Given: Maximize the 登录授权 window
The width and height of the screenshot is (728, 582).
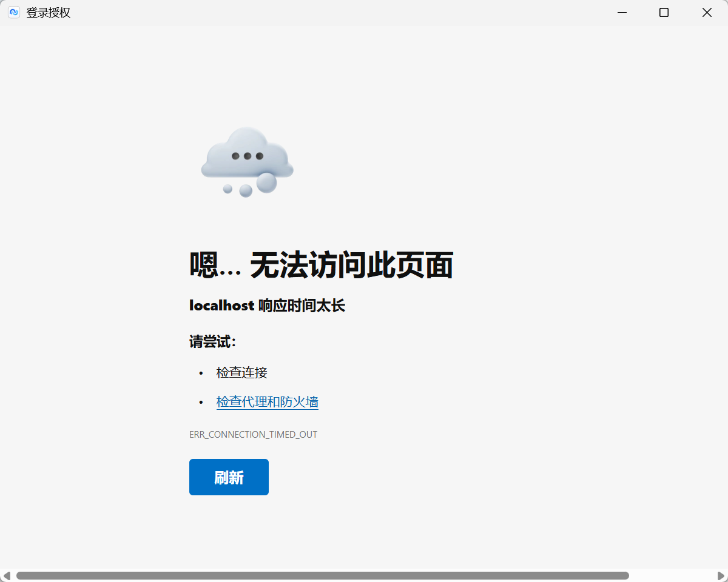Looking at the screenshot, I should point(664,12).
